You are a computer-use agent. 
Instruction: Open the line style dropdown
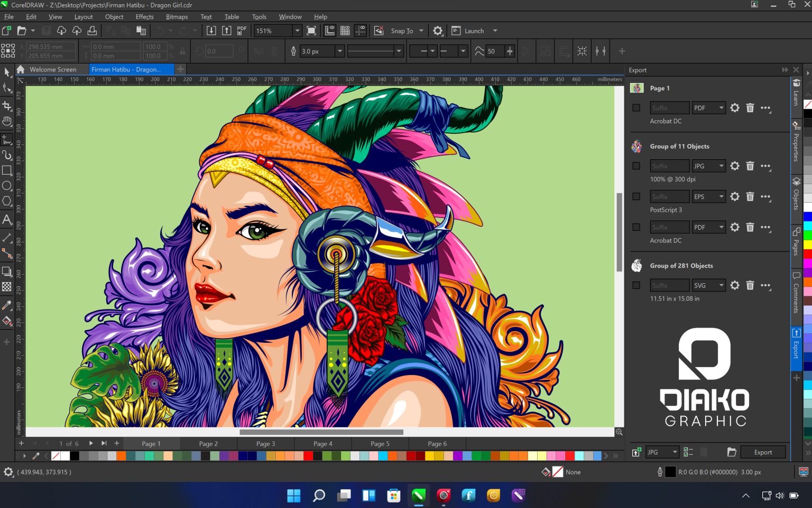click(x=399, y=51)
